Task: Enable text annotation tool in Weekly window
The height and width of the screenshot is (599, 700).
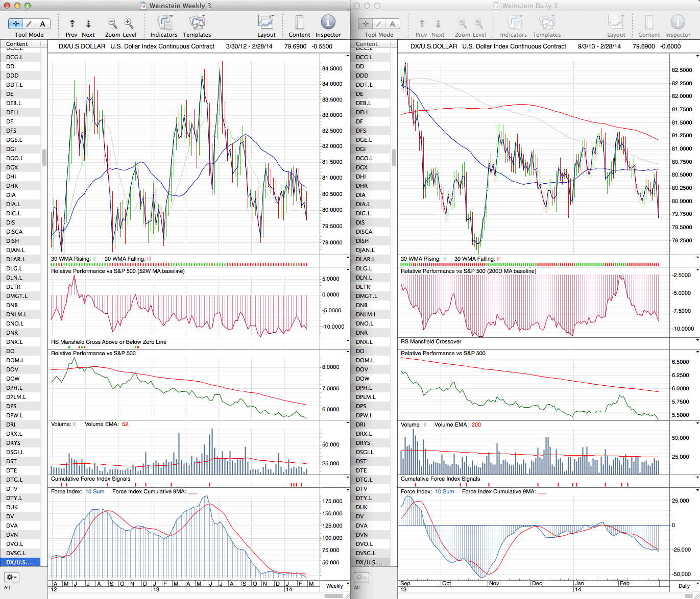Action: tap(42, 23)
